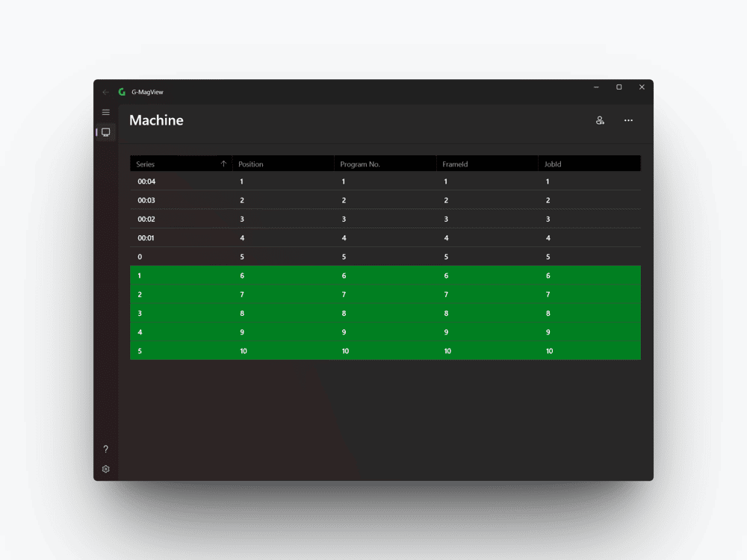Toggle the Series column sort arrow
747x560 pixels.
(x=223, y=164)
